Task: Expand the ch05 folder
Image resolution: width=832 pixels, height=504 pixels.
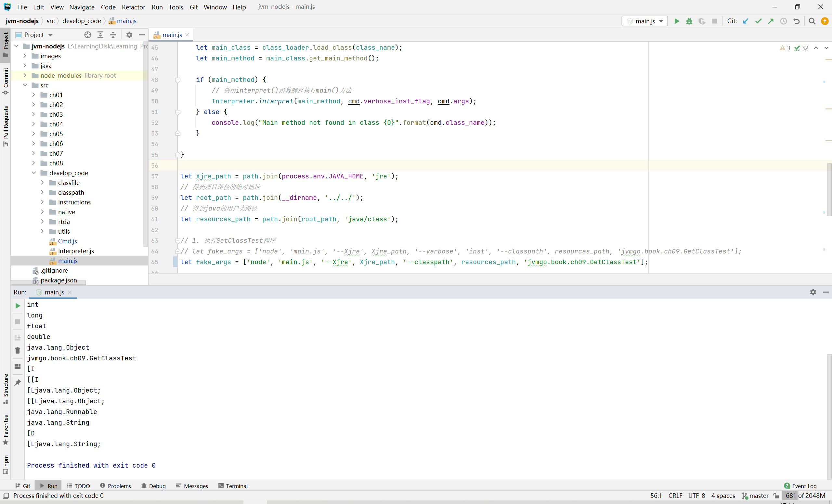Action: click(x=33, y=134)
